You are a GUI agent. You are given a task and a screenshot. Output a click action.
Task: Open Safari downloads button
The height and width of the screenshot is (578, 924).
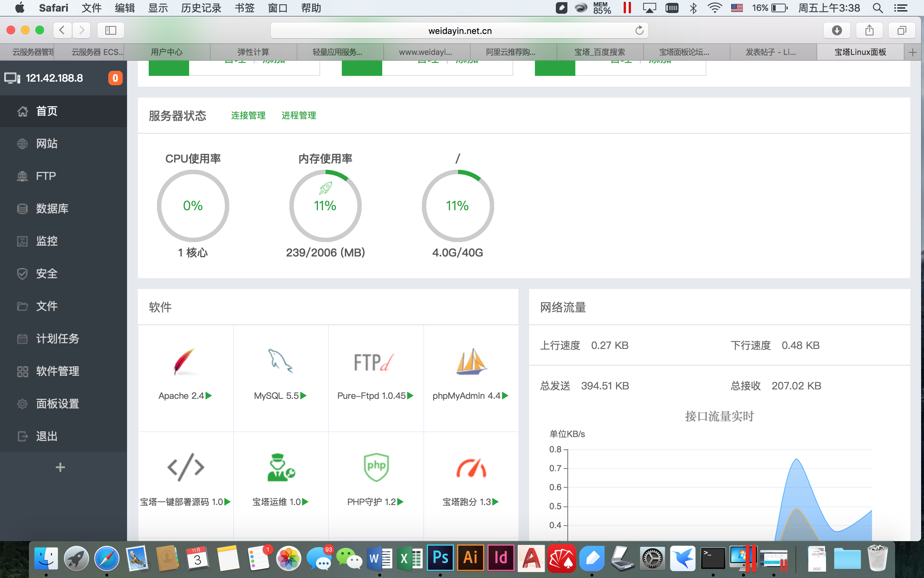pyautogui.click(x=837, y=30)
